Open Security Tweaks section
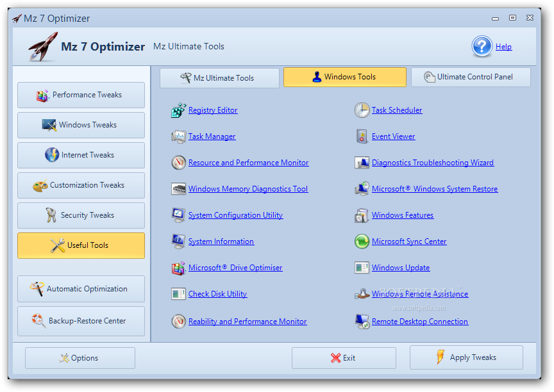The width and height of the screenshot is (554, 392). coord(81,215)
